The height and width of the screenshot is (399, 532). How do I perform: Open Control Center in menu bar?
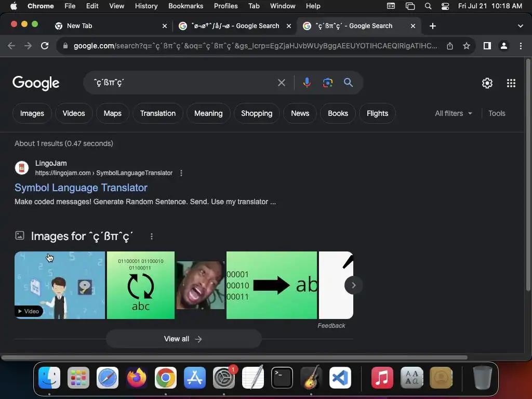pos(445,6)
